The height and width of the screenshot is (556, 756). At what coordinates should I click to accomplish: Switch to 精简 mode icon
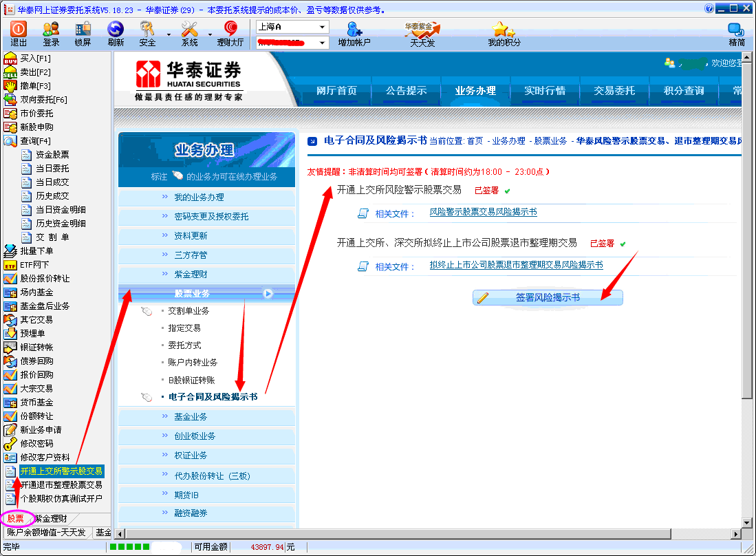tap(736, 34)
